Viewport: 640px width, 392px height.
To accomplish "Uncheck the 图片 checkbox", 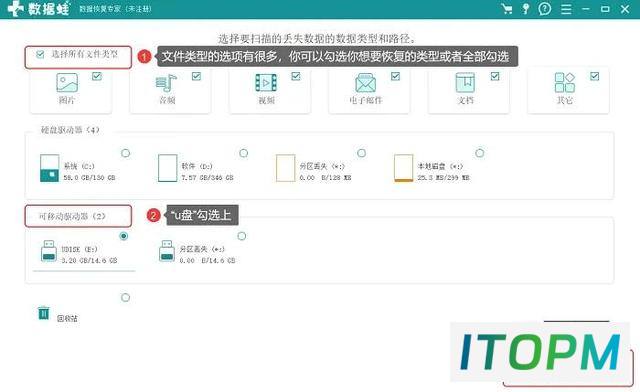I will pyautogui.click(x=97, y=76).
